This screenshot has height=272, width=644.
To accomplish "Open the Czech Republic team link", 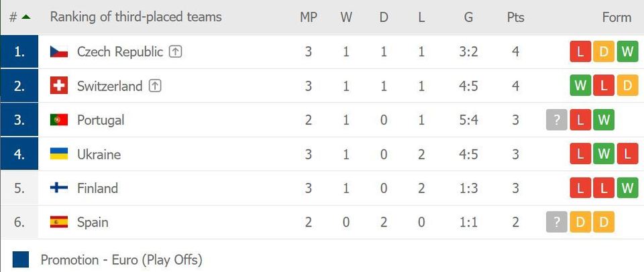I will [120, 52].
